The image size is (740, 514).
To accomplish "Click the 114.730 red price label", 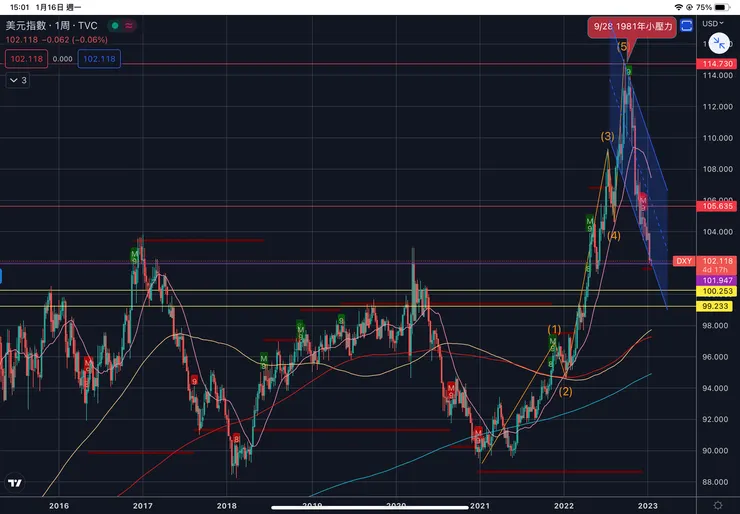I will (717, 64).
